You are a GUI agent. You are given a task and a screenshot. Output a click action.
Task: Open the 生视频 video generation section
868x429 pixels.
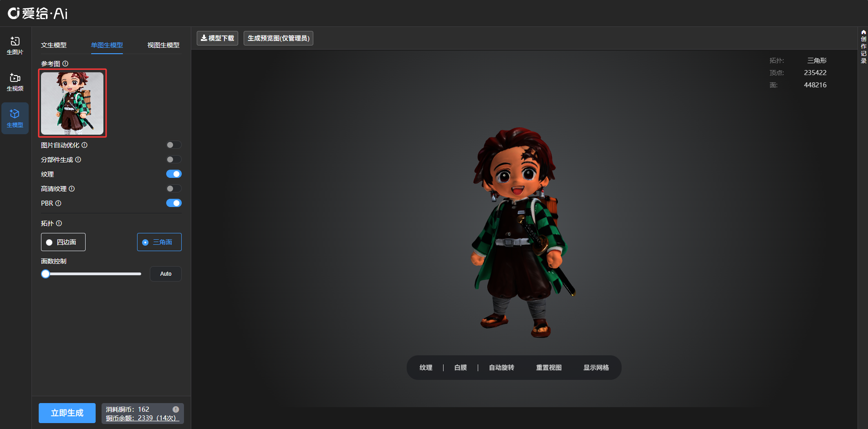tap(15, 82)
